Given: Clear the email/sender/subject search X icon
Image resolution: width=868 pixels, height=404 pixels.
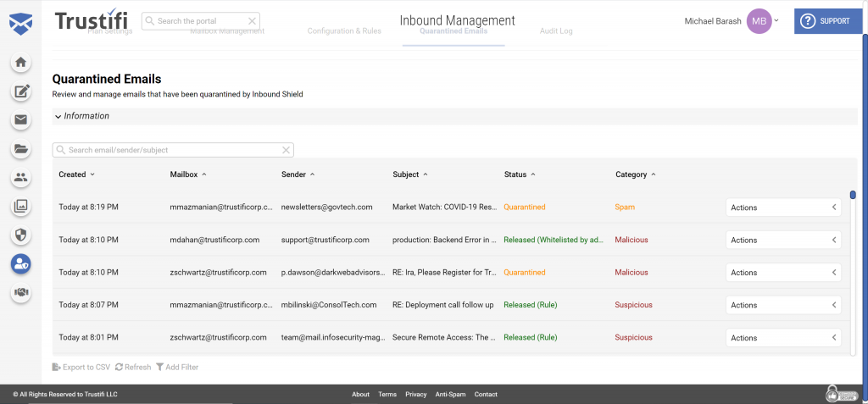Looking at the screenshot, I should click(287, 150).
